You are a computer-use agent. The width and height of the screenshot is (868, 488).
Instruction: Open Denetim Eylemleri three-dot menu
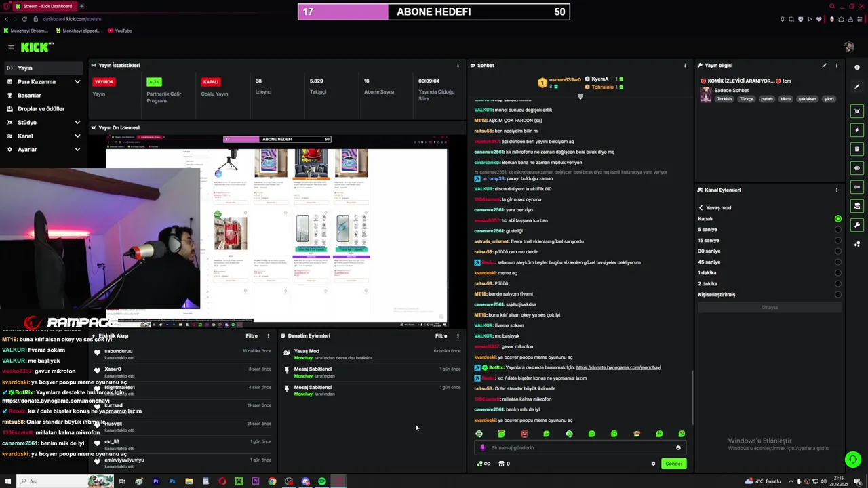click(x=458, y=335)
